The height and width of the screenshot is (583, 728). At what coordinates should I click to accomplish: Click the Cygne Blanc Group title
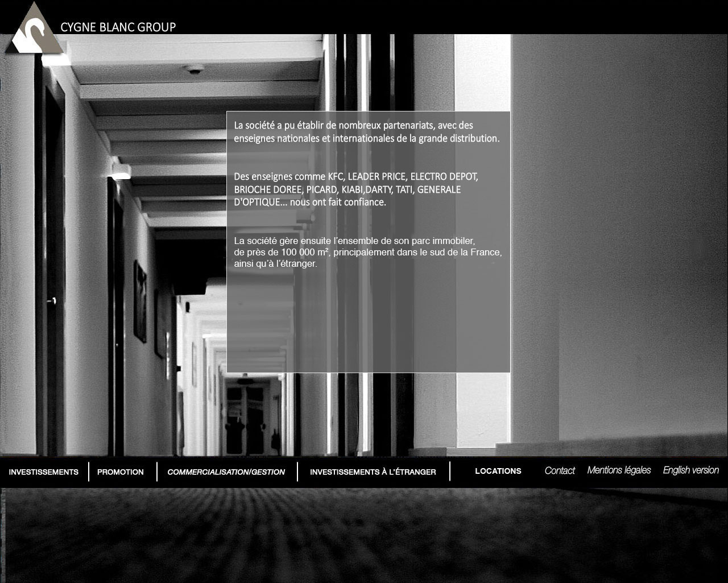[x=118, y=27]
